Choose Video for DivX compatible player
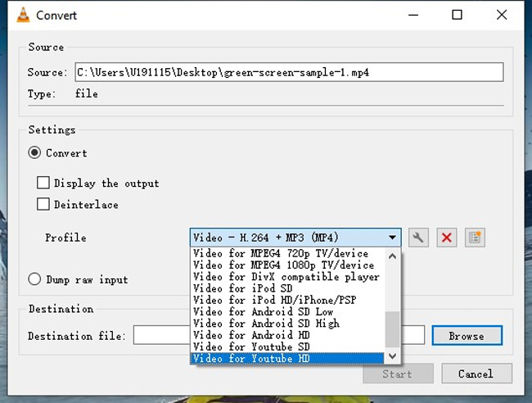Image resolution: width=532 pixels, height=403 pixels. [x=287, y=277]
